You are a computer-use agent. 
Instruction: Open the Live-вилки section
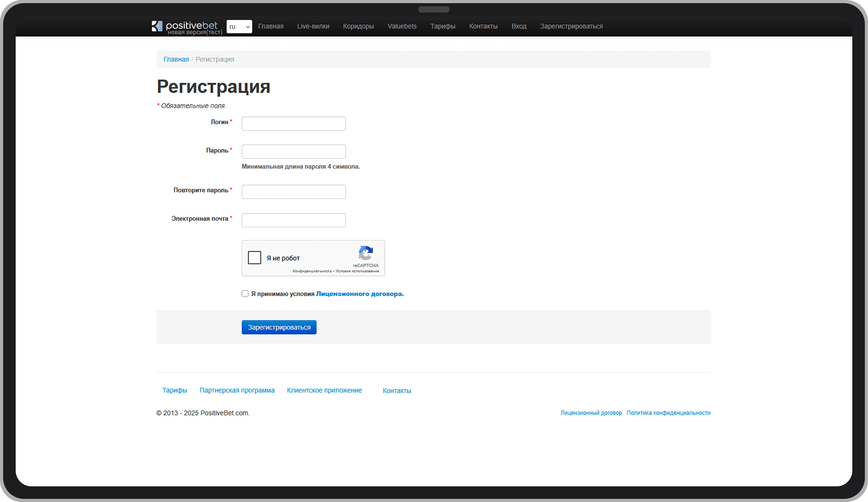click(313, 26)
